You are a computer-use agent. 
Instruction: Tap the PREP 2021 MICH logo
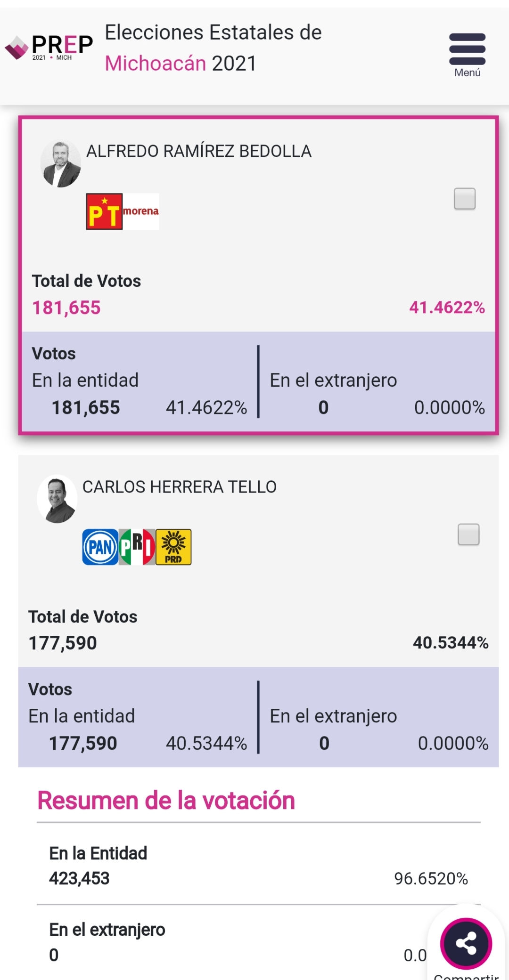[x=49, y=47]
